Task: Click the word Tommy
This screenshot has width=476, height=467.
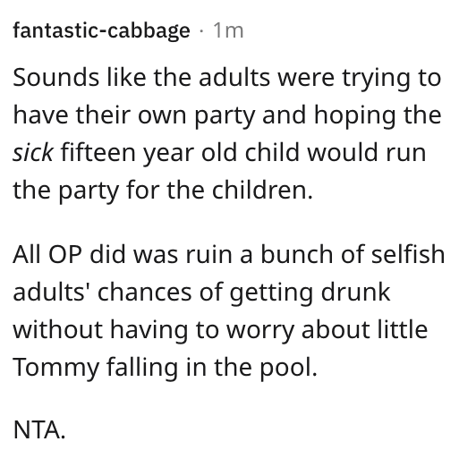Action: [56, 368]
